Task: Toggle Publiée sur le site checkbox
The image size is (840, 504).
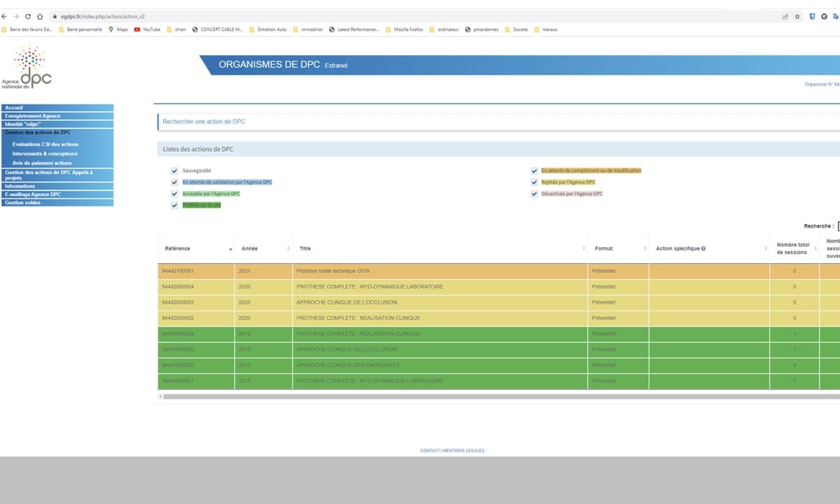Action: coord(174,205)
